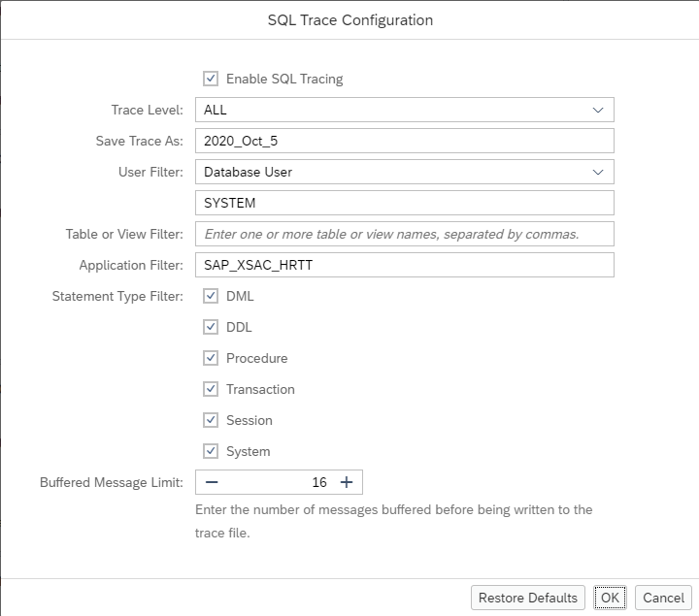The image size is (699, 616).
Task: Open the Trace Level dropdown arrow
Action: coord(598,110)
